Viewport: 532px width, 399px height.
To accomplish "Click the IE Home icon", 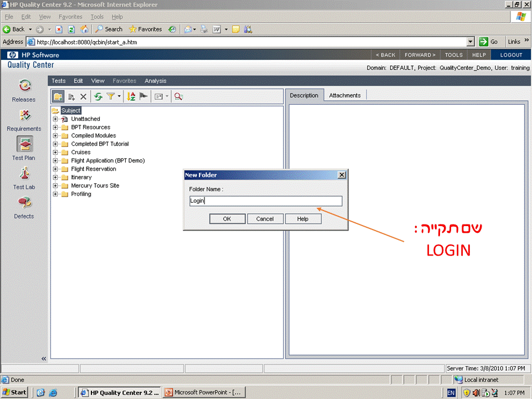I will (84, 29).
